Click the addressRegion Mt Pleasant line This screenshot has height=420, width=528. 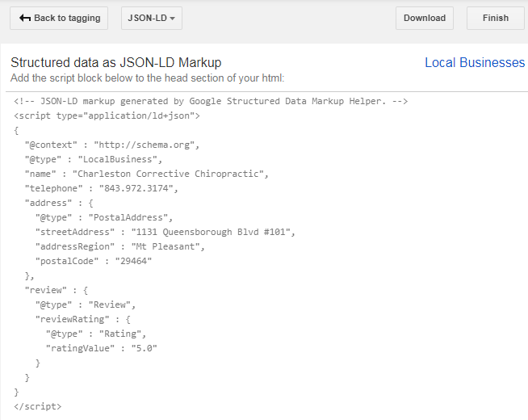[x=120, y=246]
